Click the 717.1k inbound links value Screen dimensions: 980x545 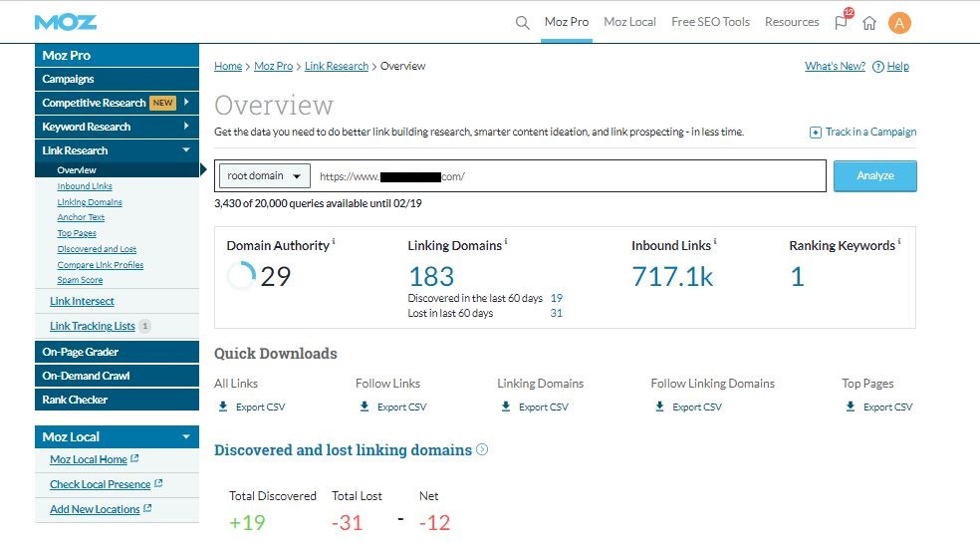[x=672, y=276]
